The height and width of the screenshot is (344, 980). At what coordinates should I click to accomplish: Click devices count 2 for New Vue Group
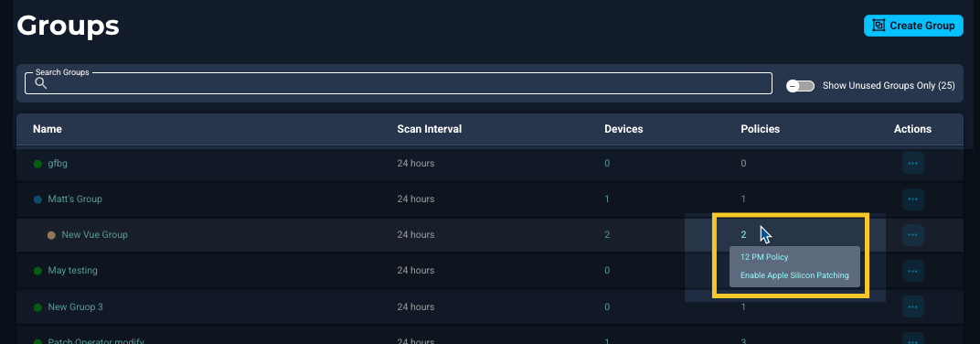click(x=607, y=234)
